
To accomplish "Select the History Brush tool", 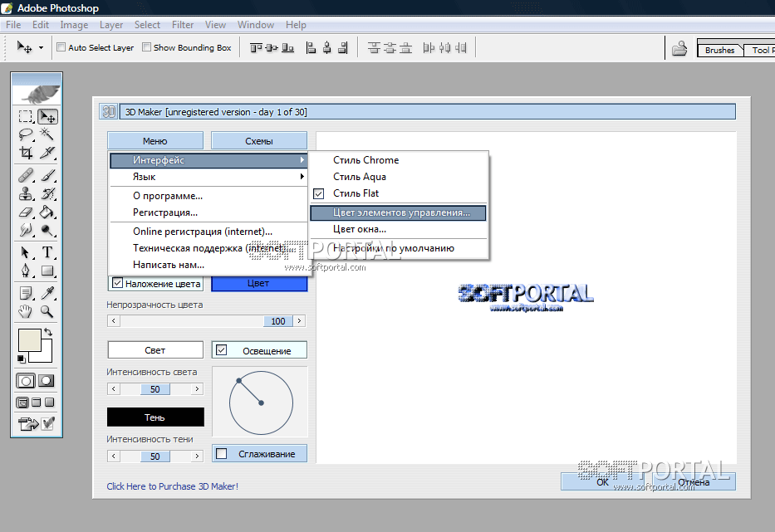I will pyautogui.click(x=47, y=193).
